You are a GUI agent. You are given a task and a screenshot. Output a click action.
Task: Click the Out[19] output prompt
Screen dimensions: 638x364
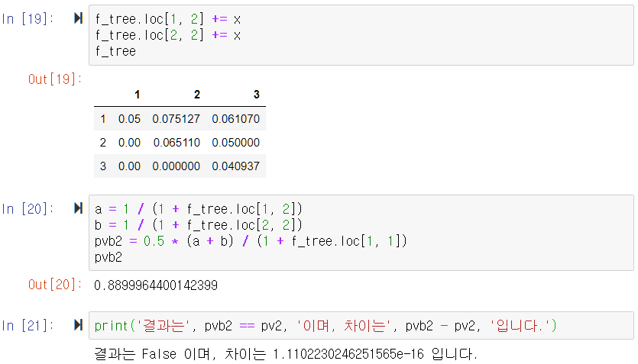click(x=55, y=79)
